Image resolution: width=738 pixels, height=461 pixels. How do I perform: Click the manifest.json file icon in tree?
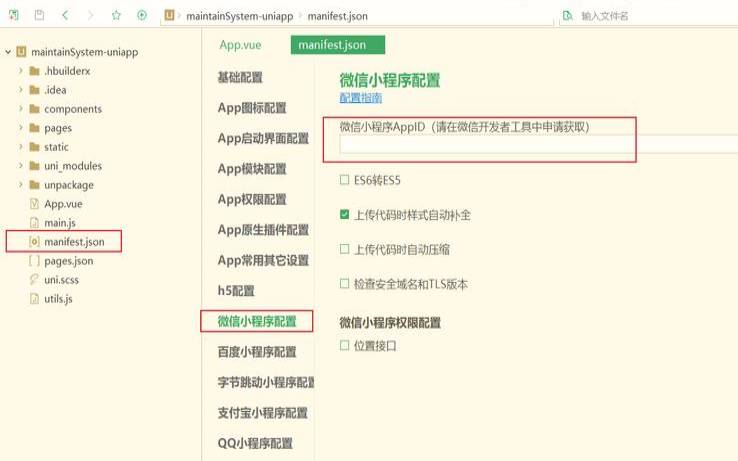tap(34, 242)
